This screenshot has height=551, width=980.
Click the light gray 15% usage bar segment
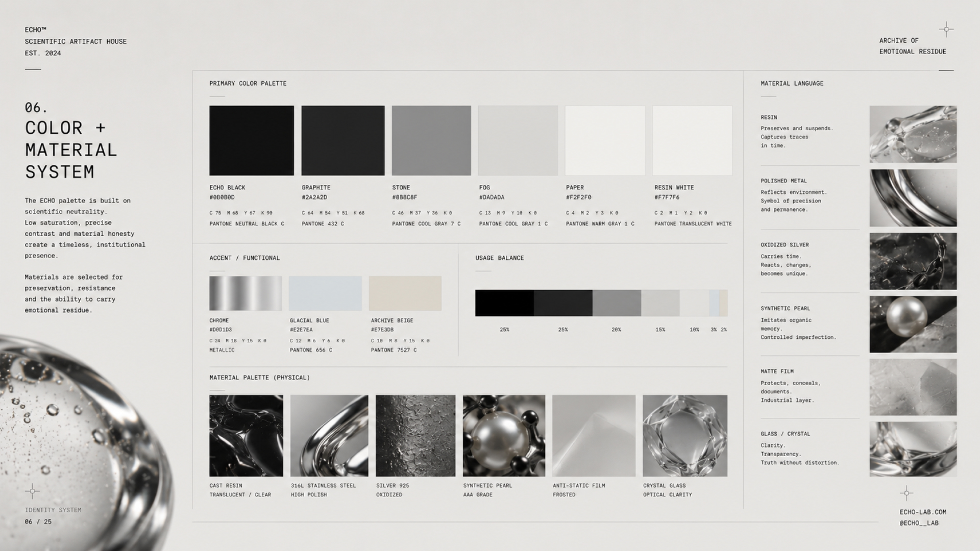coord(660,303)
